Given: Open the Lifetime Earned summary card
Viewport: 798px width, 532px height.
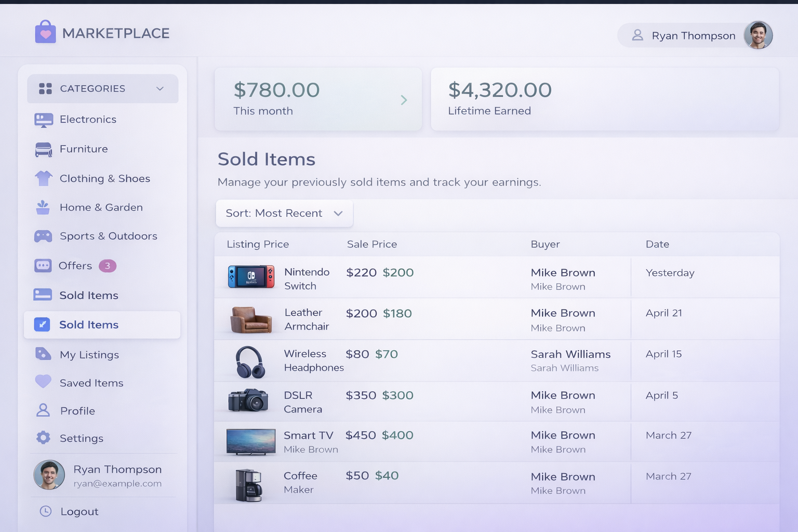Looking at the screenshot, I should click(604, 99).
